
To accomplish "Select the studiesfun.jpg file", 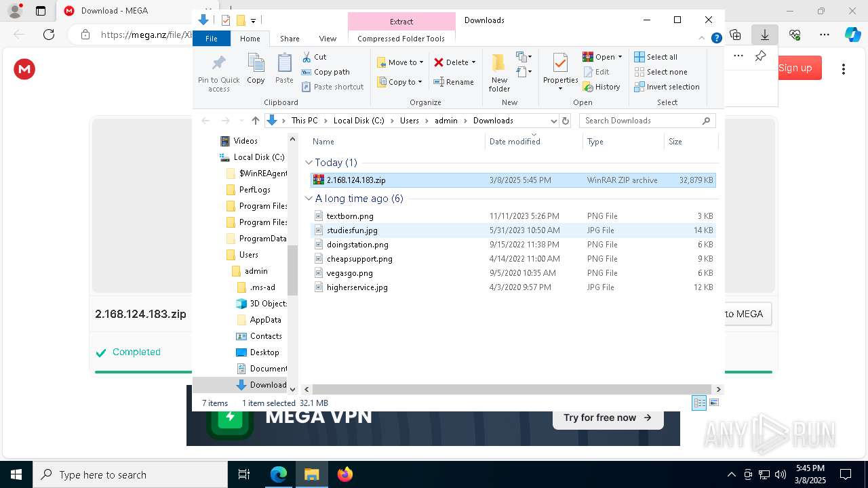I will coord(513,230).
